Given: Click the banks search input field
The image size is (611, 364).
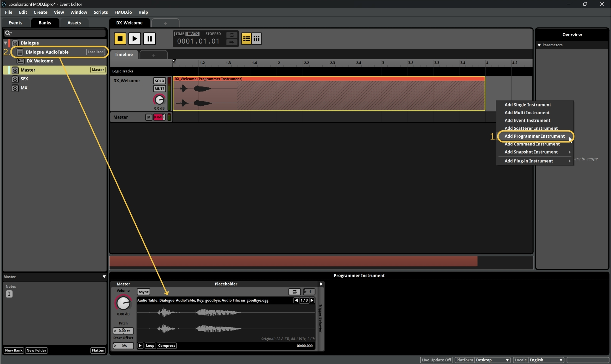Looking at the screenshot, I should coord(55,33).
